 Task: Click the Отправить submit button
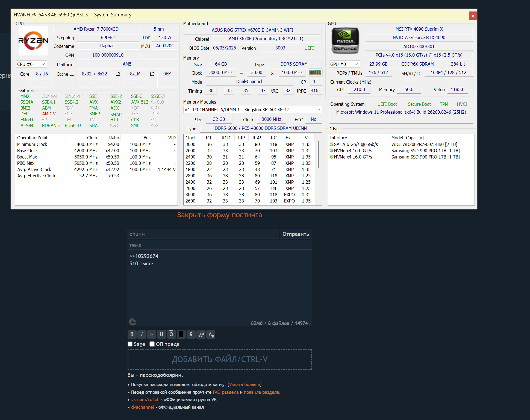click(x=296, y=234)
